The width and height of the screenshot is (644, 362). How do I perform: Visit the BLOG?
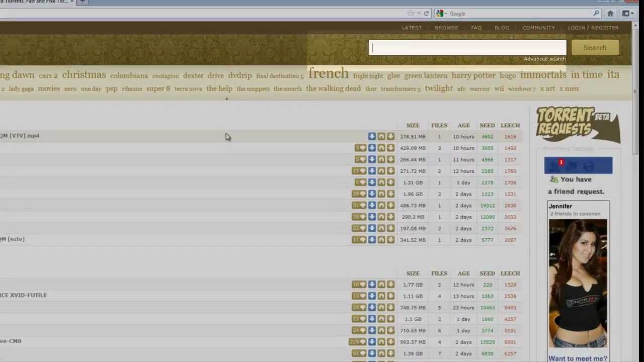502,28
